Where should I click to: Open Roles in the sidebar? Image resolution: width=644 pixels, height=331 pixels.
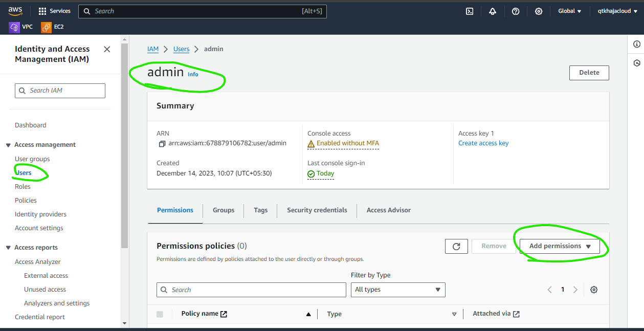[x=23, y=187]
